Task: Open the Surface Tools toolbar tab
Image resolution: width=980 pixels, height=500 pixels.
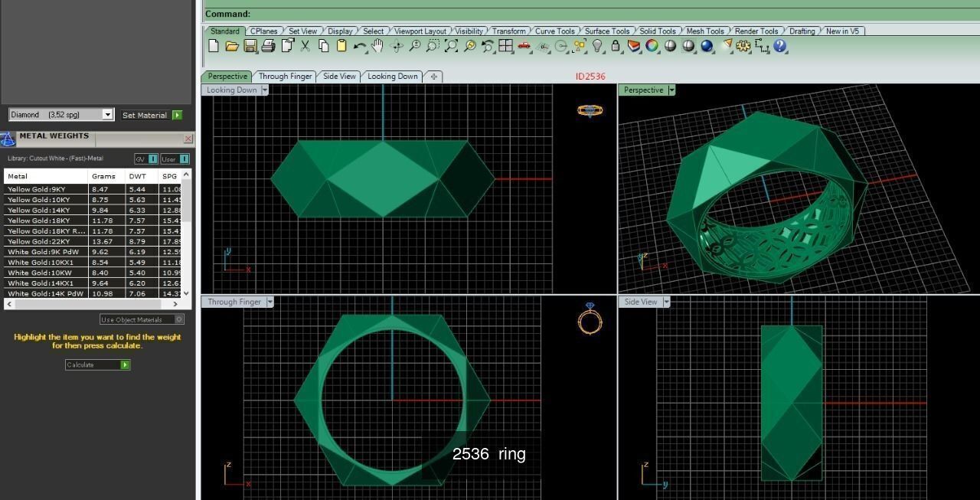Action: (x=607, y=31)
